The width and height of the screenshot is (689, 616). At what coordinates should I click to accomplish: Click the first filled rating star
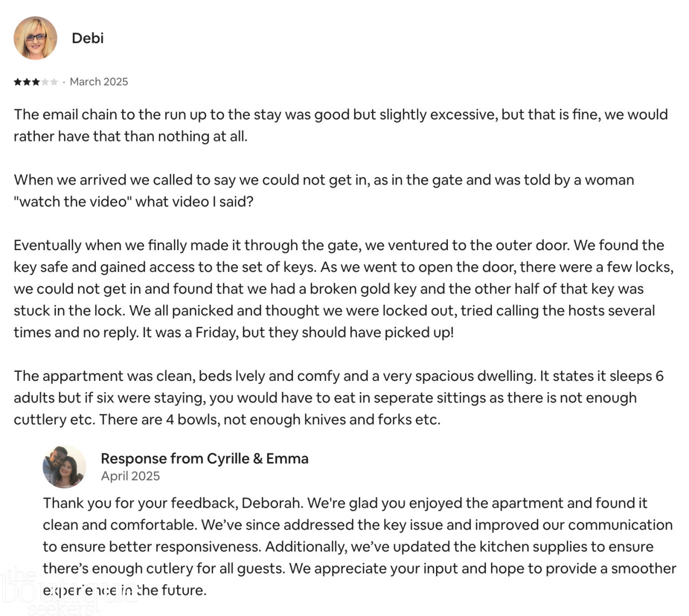18,82
